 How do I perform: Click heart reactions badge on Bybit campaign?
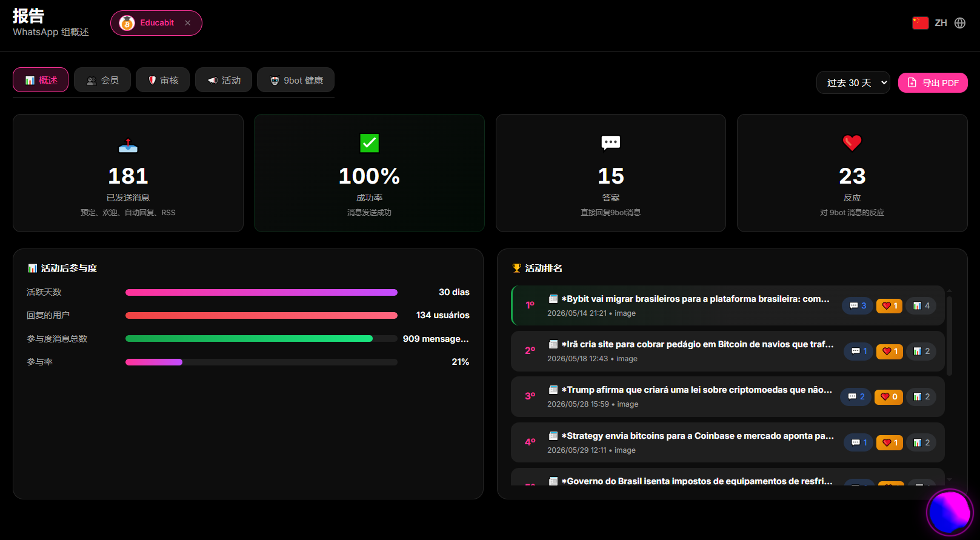click(x=889, y=305)
